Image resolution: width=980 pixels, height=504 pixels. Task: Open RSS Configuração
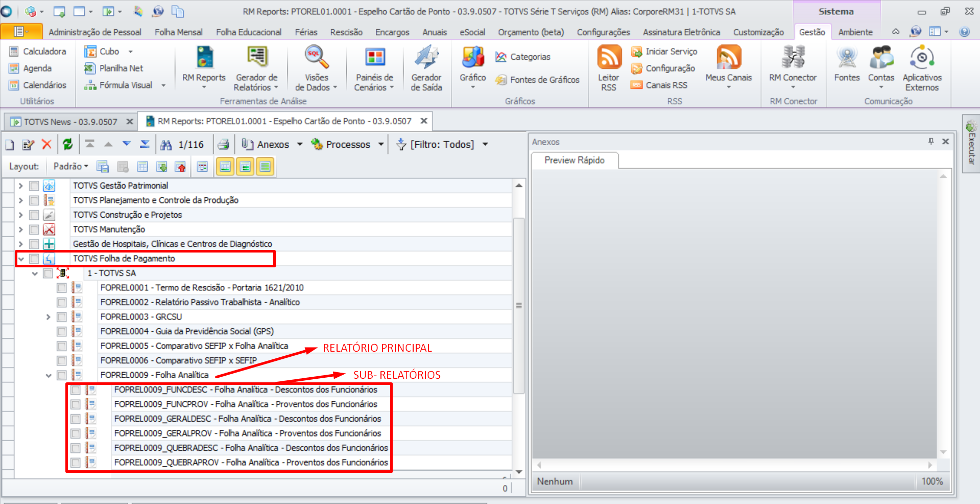[663, 68]
